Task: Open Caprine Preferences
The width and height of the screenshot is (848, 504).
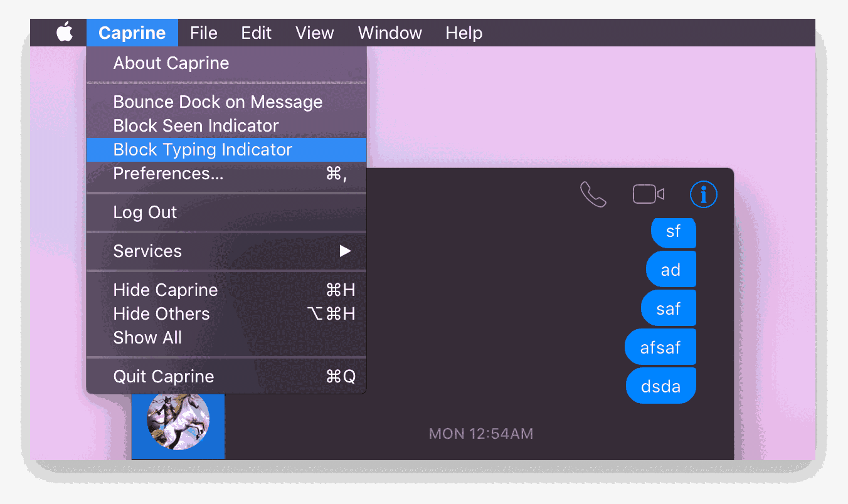Action: click(x=167, y=174)
